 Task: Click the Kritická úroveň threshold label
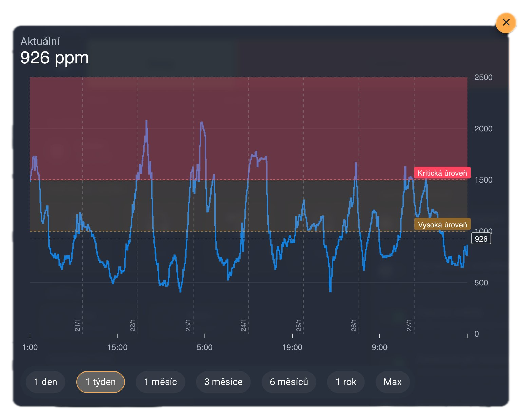coord(442,173)
